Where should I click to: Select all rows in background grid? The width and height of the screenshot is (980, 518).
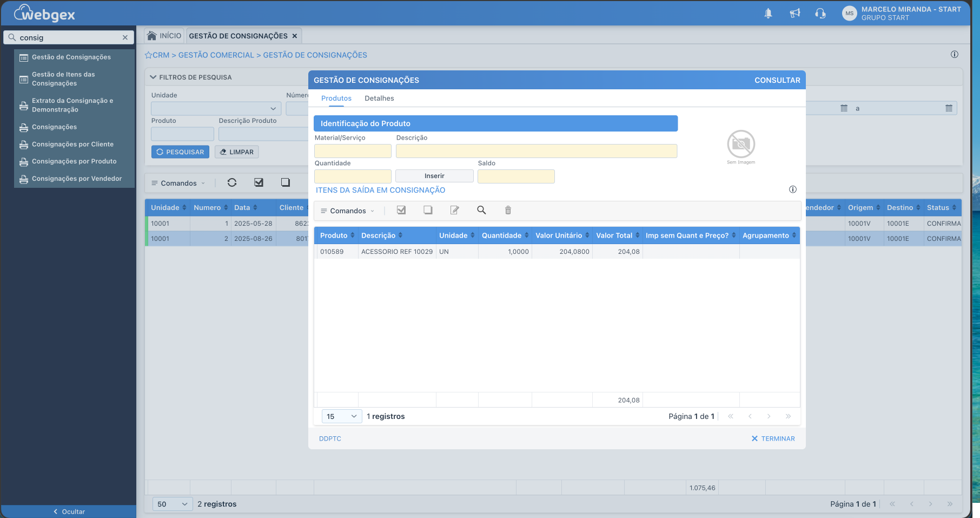pyautogui.click(x=259, y=182)
